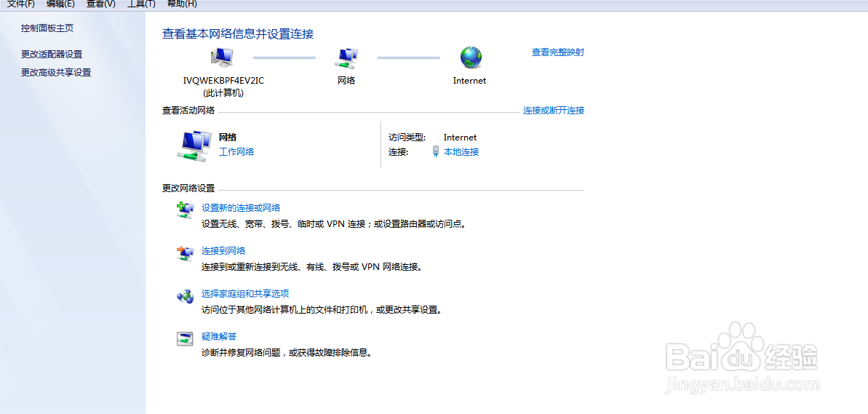Open 更改适配器设置
The width and height of the screenshot is (868, 414).
click(52, 55)
